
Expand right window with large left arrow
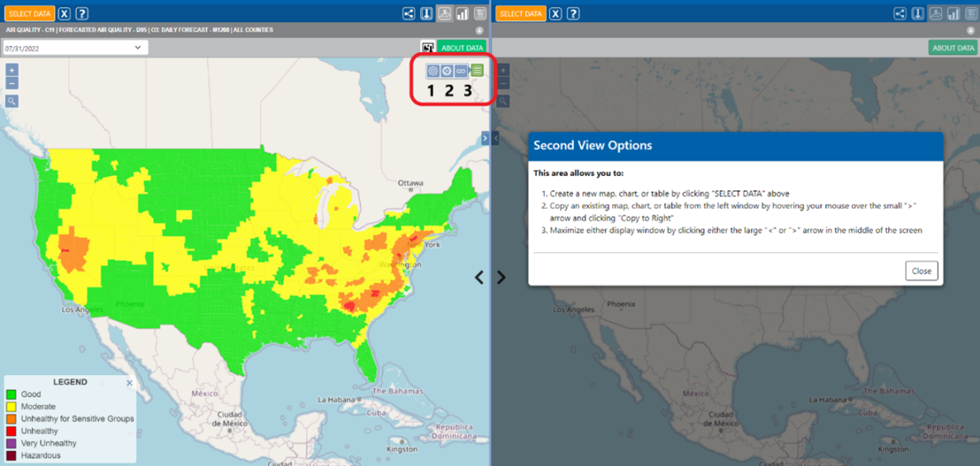point(479,278)
